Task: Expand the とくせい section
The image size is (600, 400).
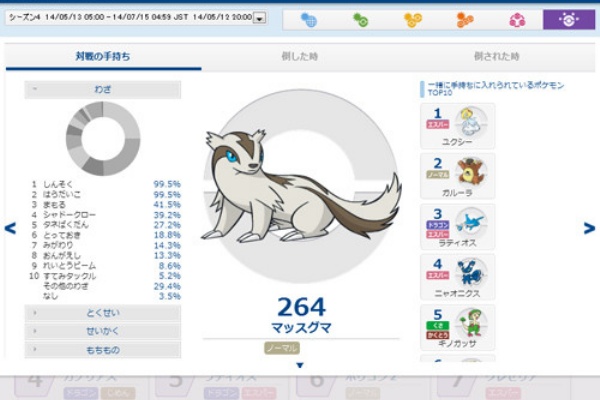Action: (x=103, y=313)
